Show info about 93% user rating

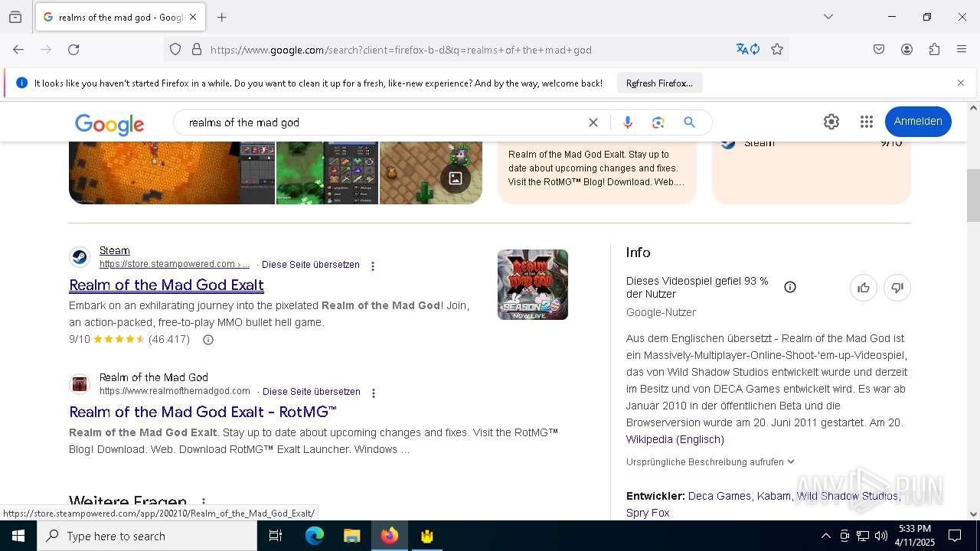tap(790, 287)
